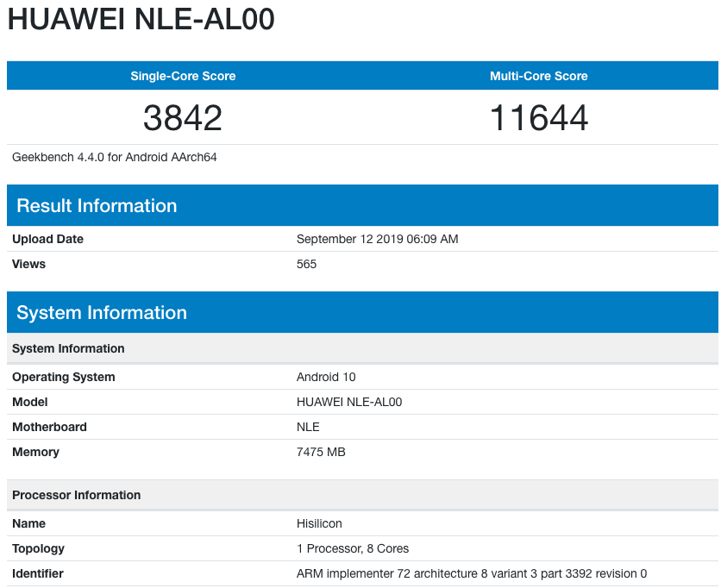The height and width of the screenshot is (588, 721).
Task: Select the September 12 2019 06:09 AM value
Action: 377,239
